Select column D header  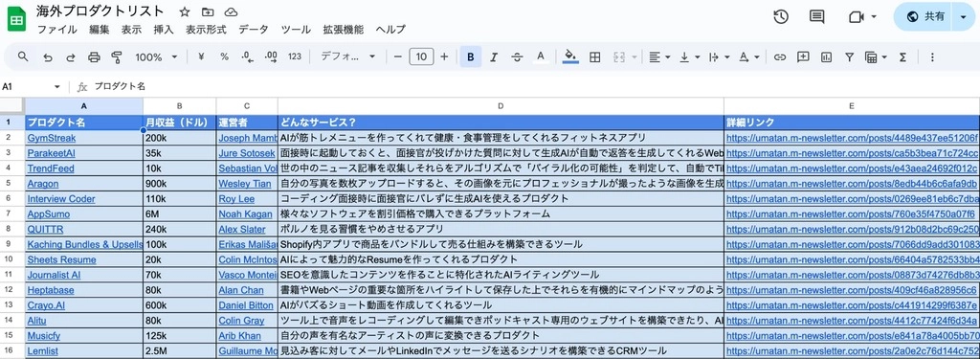[x=501, y=105]
